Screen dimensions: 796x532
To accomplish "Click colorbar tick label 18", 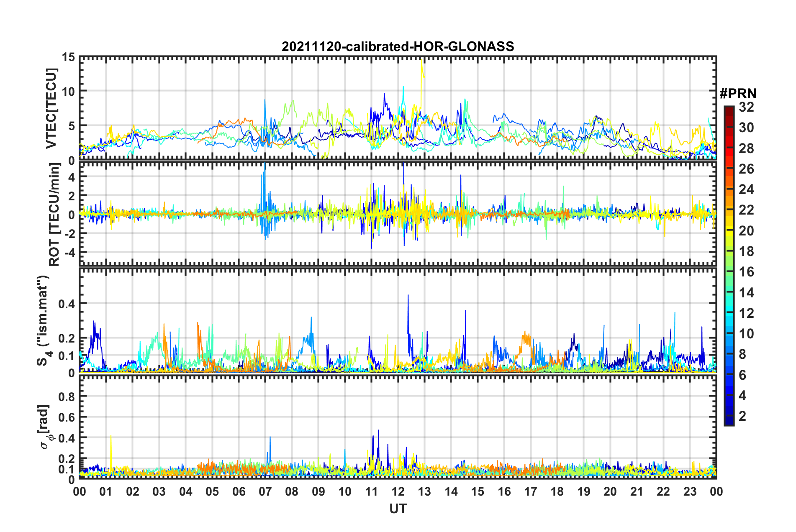I will click(x=746, y=251).
